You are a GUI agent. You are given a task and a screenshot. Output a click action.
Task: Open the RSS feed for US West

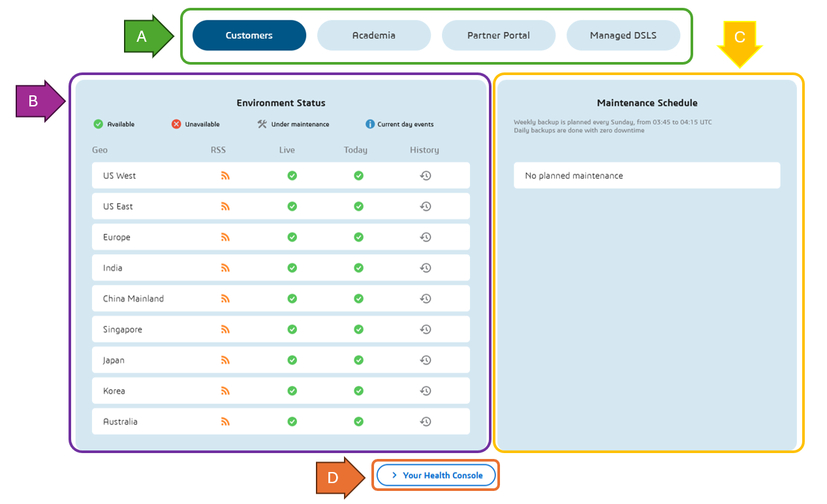(x=225, y=175)
